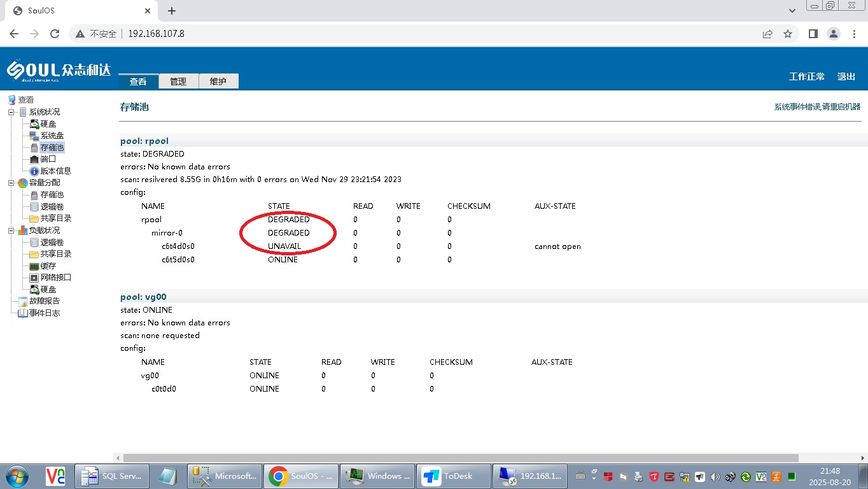This screenshot has width=868, height=489.
Task: Click the 'scan: none requested' line
Action: 160,336
